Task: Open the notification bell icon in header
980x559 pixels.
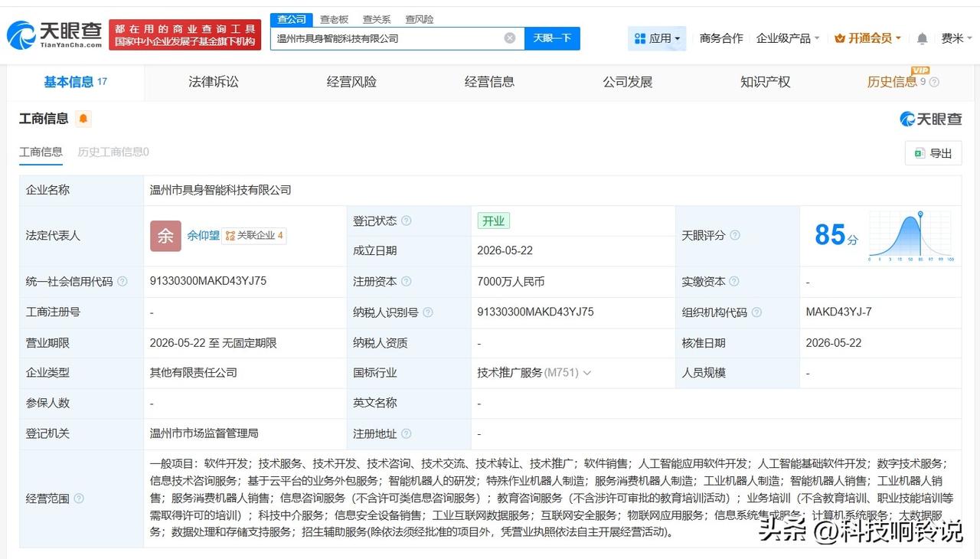Action: [922, 38]
